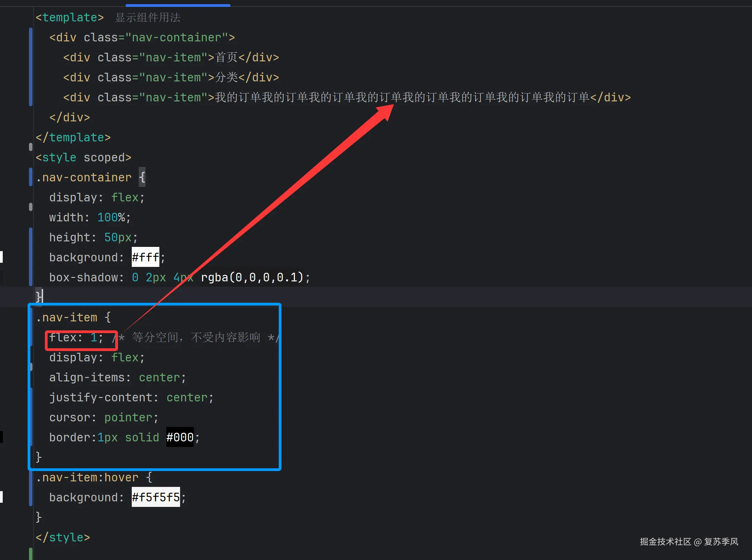Click the gray change marker beside </template>
Viewport: 752px width, 560px height.
[31, 147]
